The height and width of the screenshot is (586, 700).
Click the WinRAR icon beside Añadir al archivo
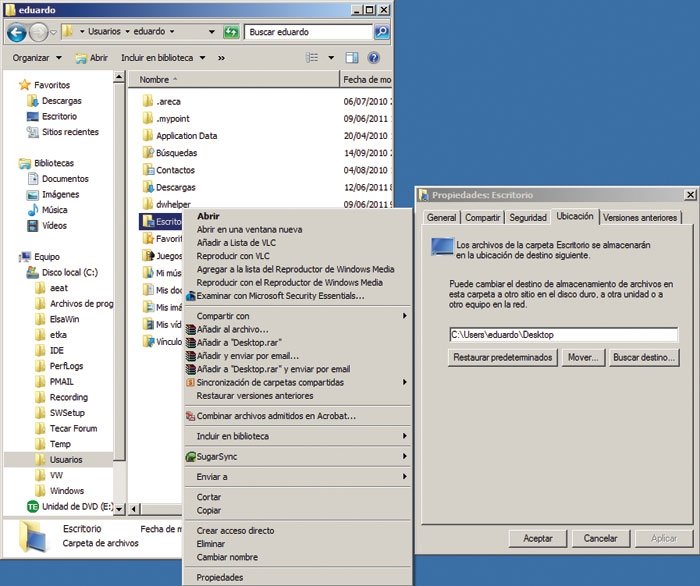point(191,329)
